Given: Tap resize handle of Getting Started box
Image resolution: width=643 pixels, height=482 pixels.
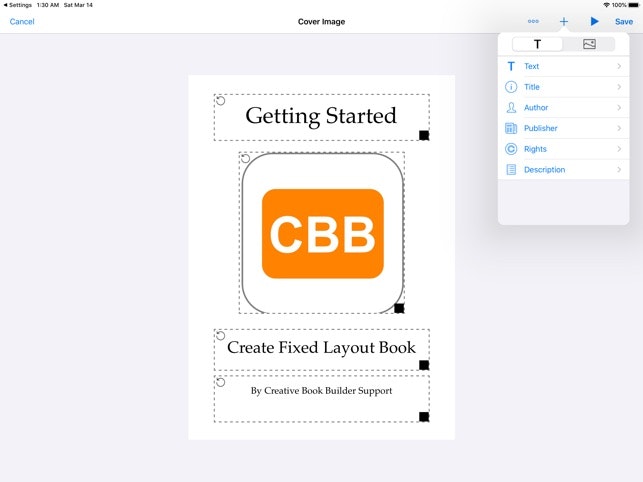Looking at the screenshot, I should coord(424,135).
